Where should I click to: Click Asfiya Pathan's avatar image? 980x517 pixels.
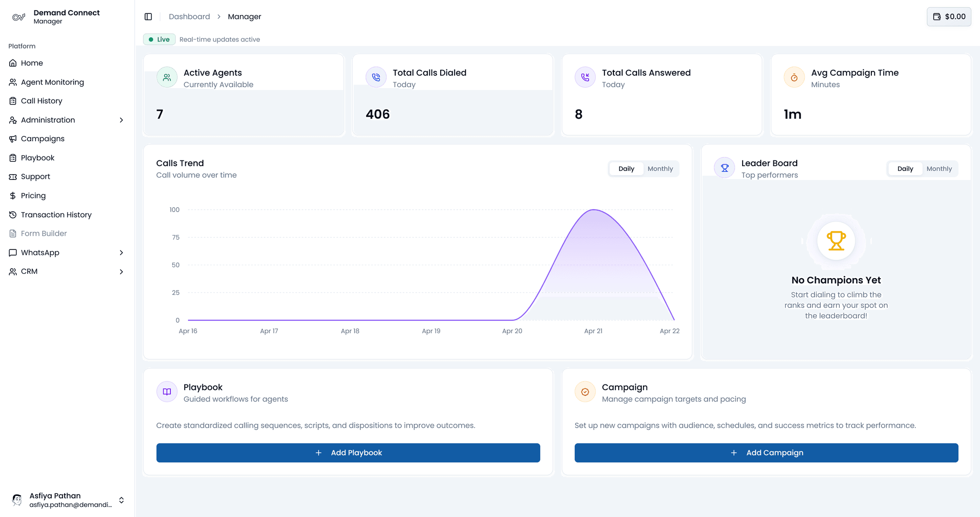point(17,500)
